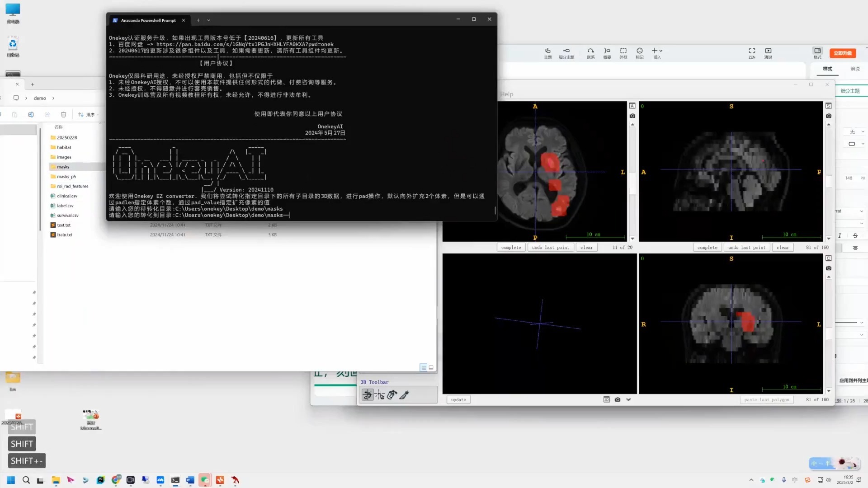The height and width of the screenshot is (488, 868).
Task: Click the coronal view 'C' layout icon
Action: click(x=828, y=258)
